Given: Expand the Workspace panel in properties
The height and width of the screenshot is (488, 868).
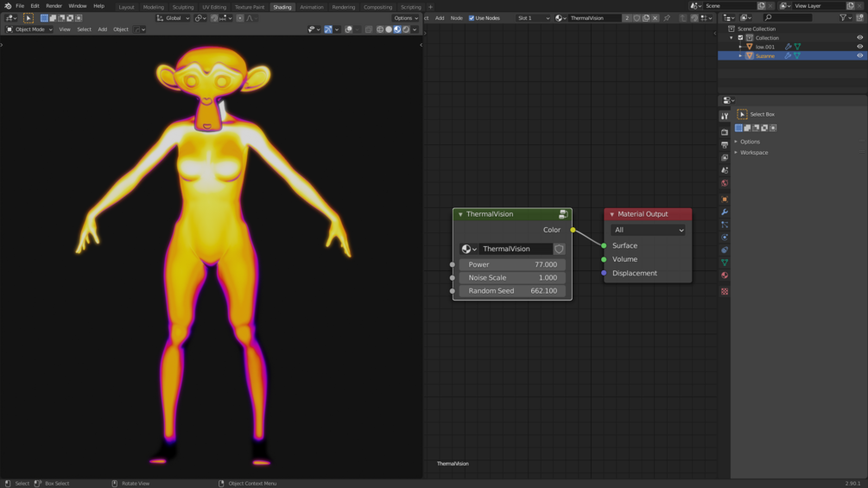Looking at the screenshot, I should (753, 153).
